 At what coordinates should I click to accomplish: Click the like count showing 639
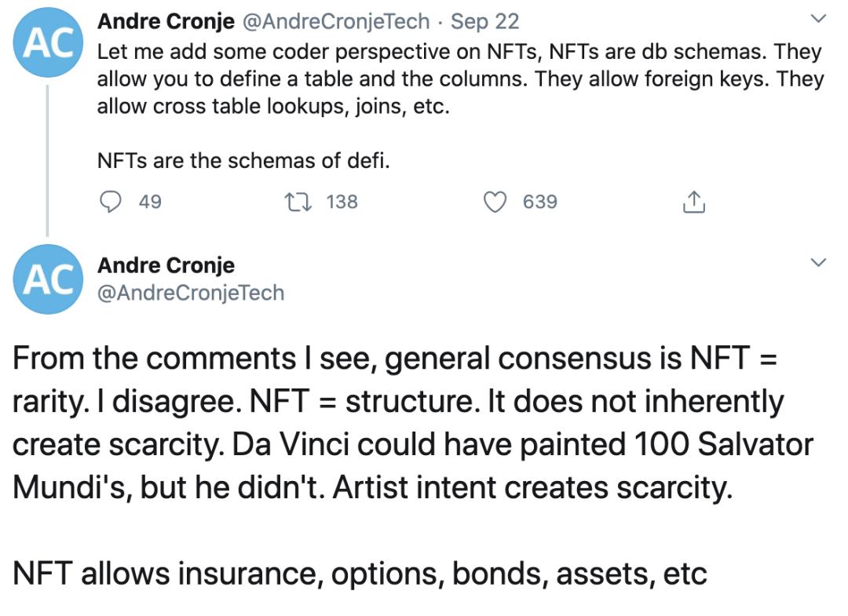[x=538, y=202]
